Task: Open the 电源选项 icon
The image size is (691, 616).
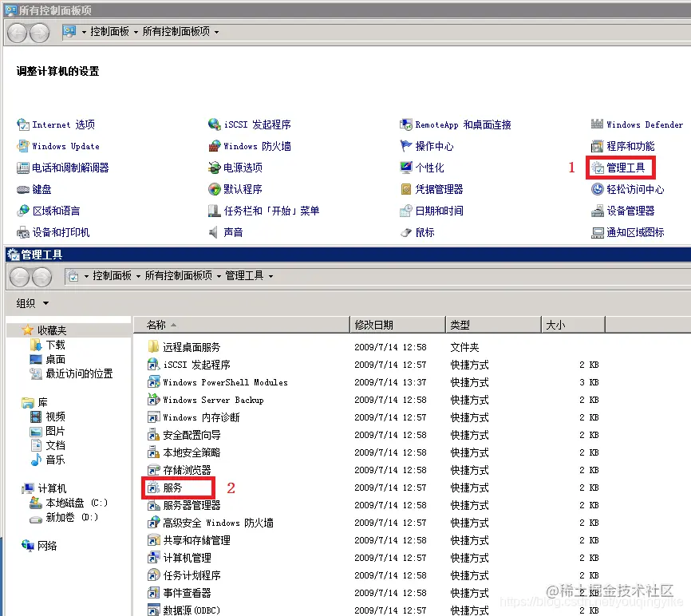Action: click(214, 168)
